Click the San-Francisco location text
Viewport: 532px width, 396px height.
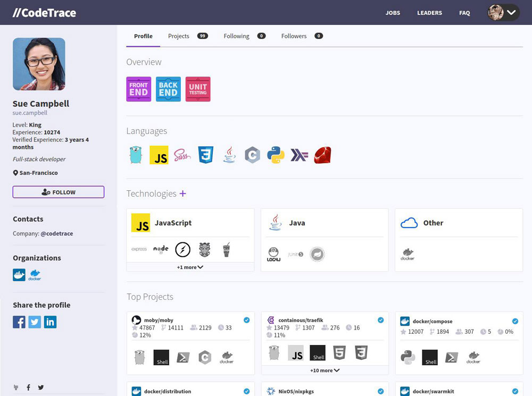[x=38, y=173]
